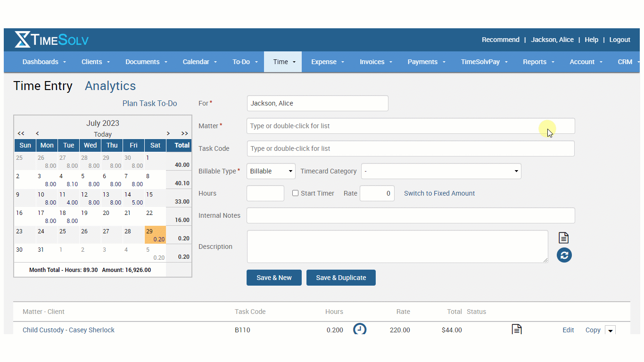Open Jackson, Alice profile link in header

click(x=552, y=40)
